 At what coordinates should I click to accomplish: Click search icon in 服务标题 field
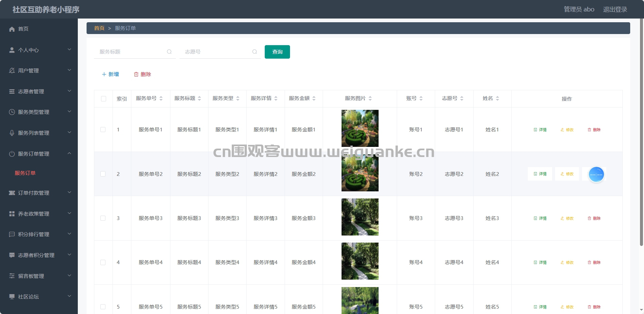click(169, 52)
